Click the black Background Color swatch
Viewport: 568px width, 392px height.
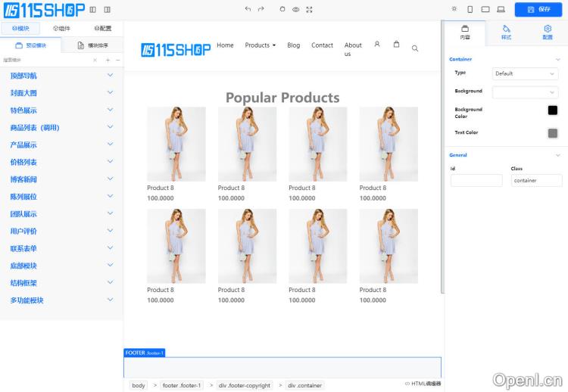coord(553,110)
